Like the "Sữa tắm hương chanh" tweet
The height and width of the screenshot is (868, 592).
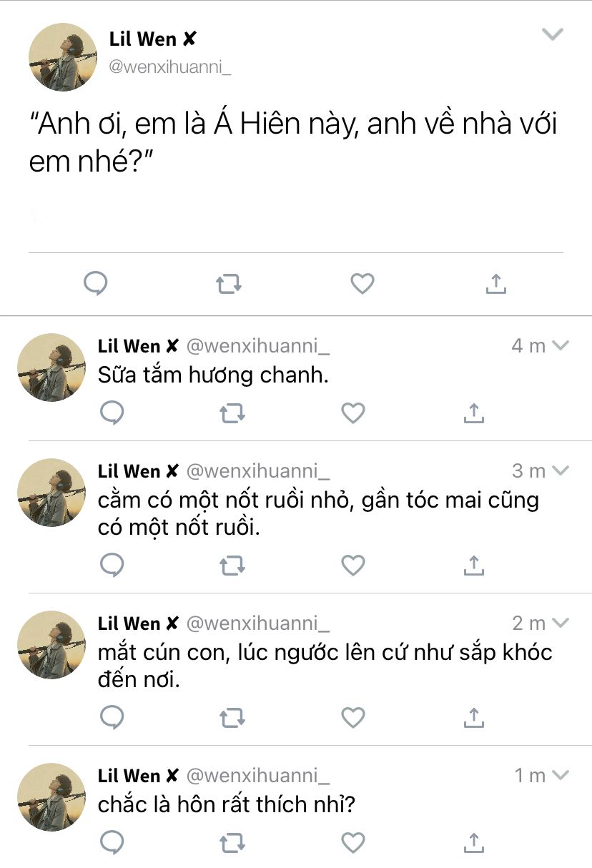pyautogui.click(x=352, y=413)
